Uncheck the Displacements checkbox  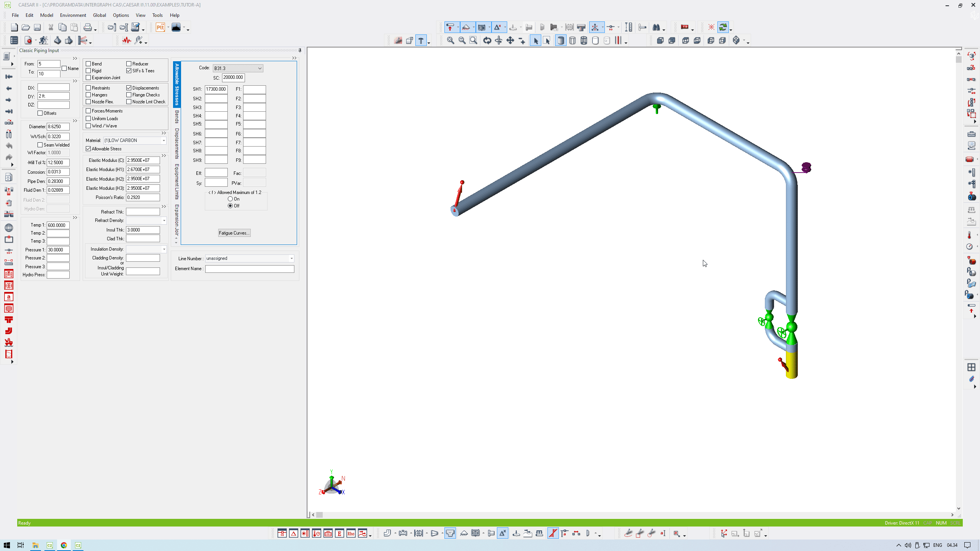129,88
